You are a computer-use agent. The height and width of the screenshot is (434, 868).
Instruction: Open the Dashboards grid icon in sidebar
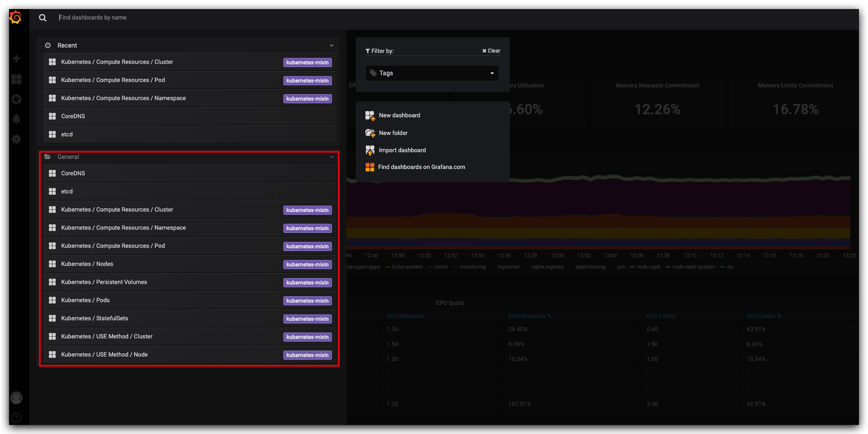pos(16,79)
